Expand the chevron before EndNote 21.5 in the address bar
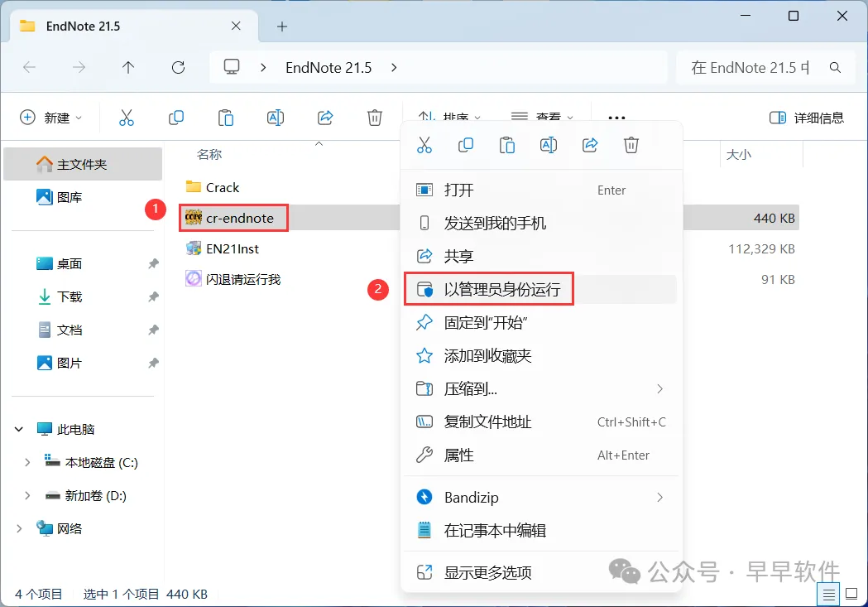 (263, 68)
